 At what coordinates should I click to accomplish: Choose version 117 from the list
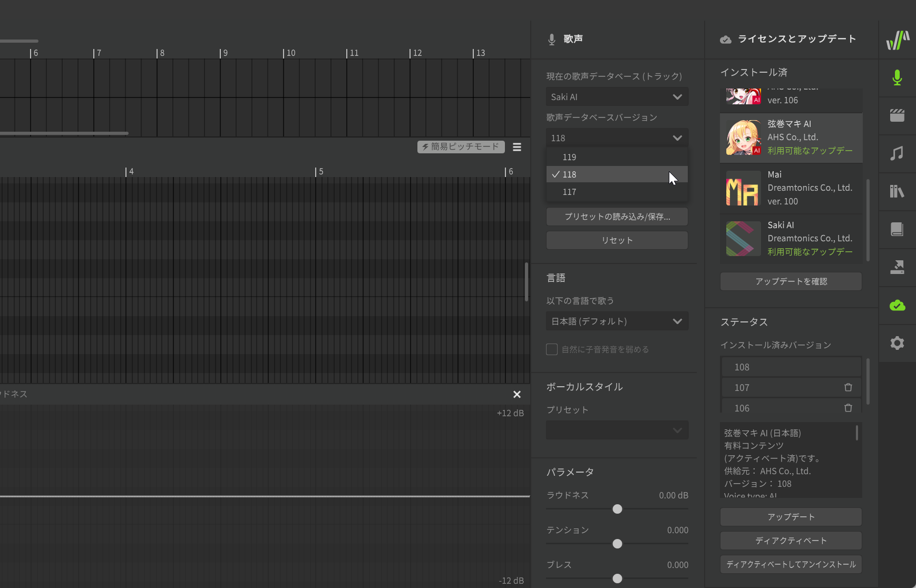617,192
